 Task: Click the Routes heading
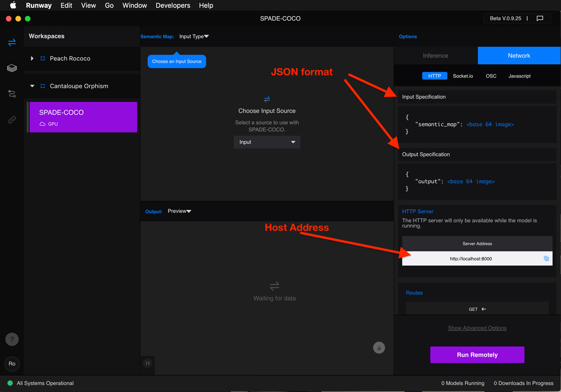(x=415, y=293)
